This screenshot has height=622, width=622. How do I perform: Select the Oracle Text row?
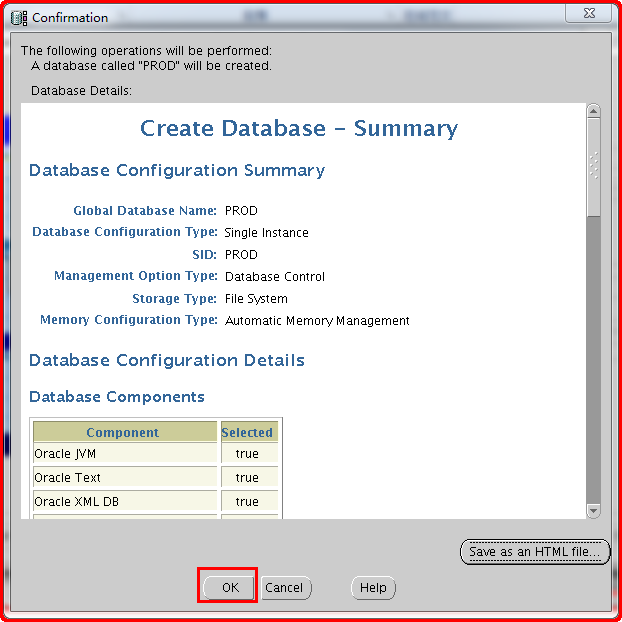[x=156, y=477]
